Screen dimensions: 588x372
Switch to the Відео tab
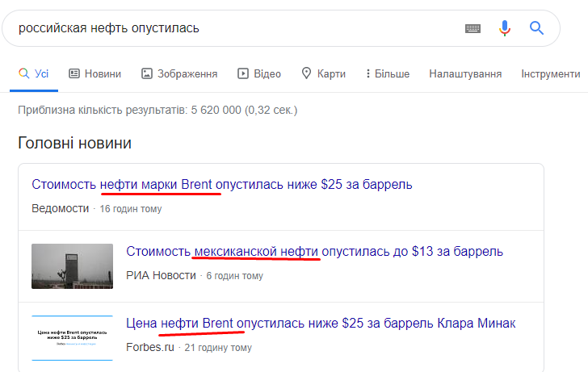click(267, 73)
